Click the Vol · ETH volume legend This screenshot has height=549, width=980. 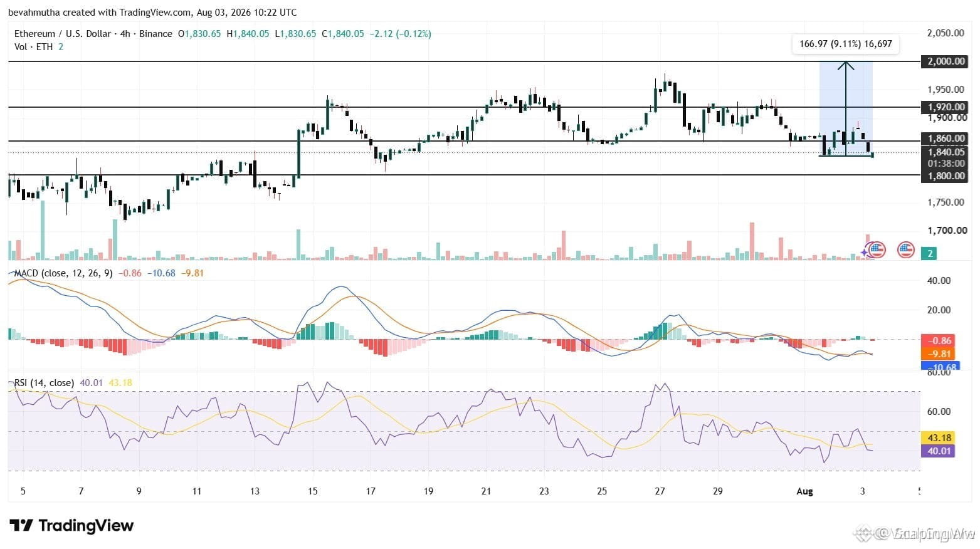[34, 47]
